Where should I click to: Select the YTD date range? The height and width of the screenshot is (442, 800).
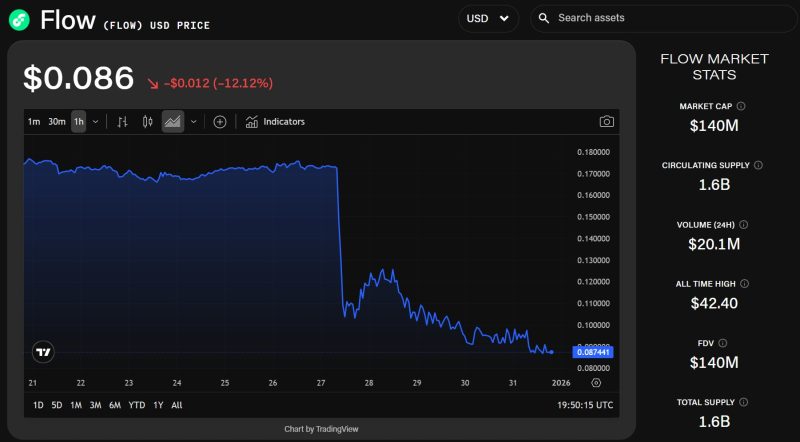tap(137, 405)
